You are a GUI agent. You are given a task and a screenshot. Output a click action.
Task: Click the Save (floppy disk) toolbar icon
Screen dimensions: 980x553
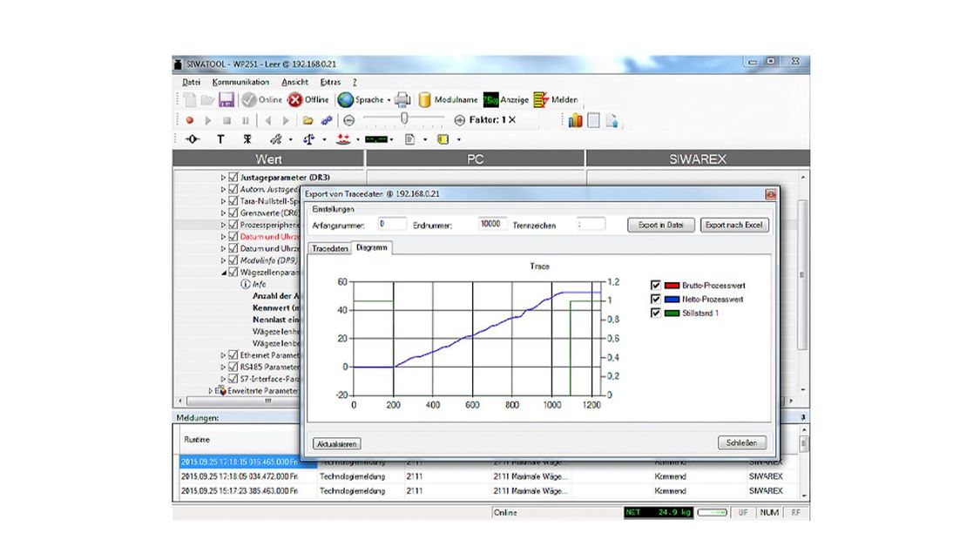coord(226,99)
